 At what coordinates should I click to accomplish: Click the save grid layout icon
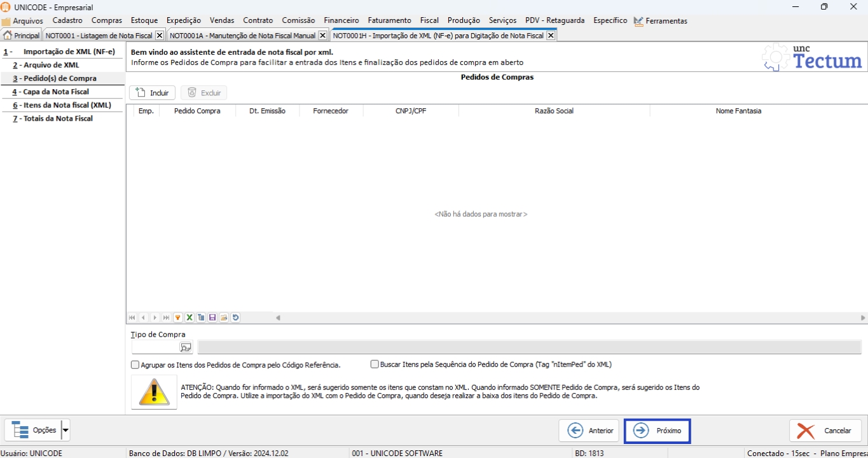point(212,317)
